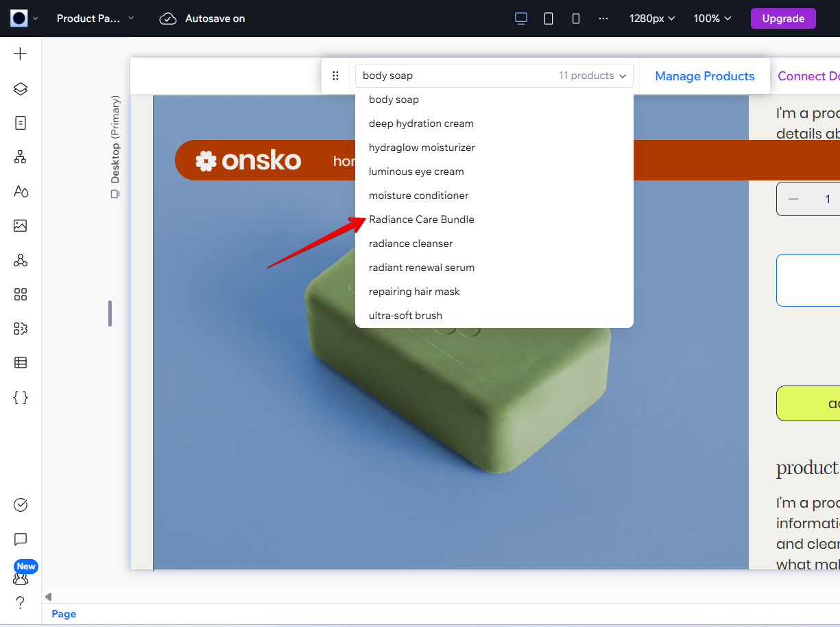The width and height of the screenshot is (840, 627).
Task: Open the puzzle-piece integrations icon
Action: [x=21, y=329]
